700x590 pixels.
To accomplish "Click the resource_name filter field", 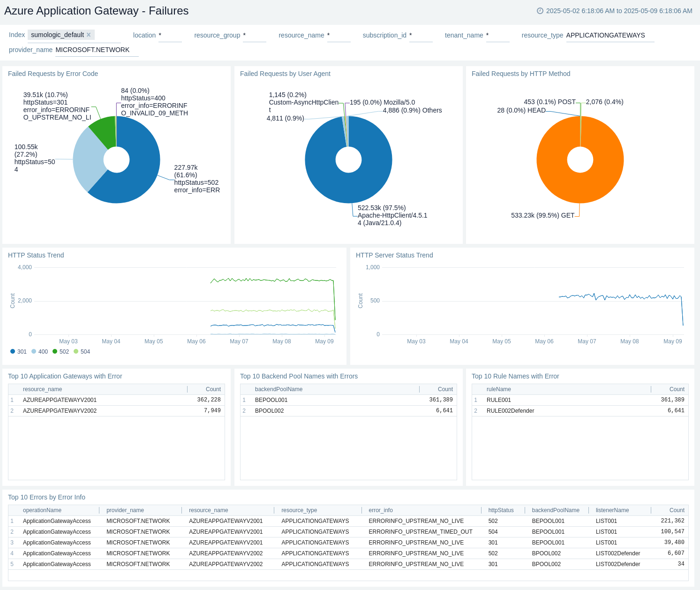I will (x=339, y=35).
